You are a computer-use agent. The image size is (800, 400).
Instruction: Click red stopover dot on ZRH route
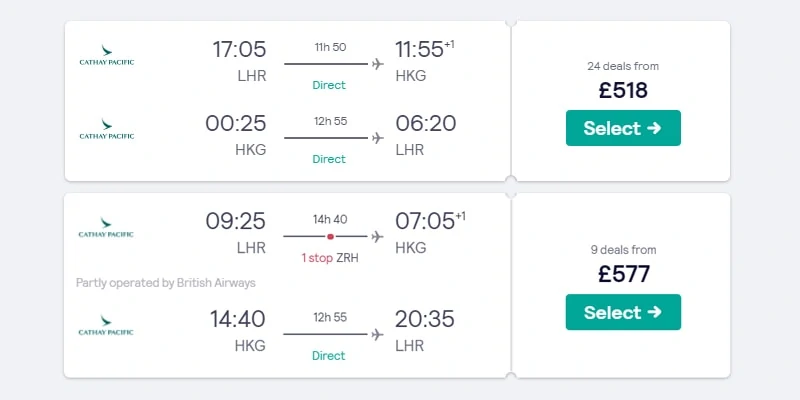point(330,236)
